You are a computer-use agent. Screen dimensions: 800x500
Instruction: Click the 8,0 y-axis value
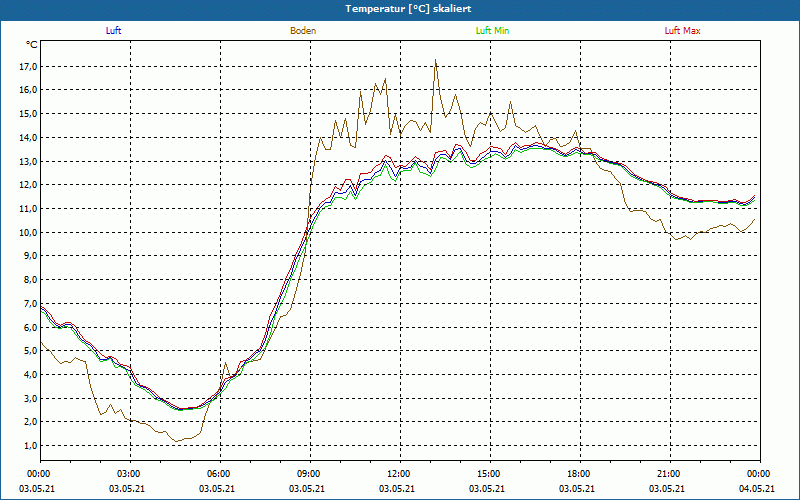point(31,280)
